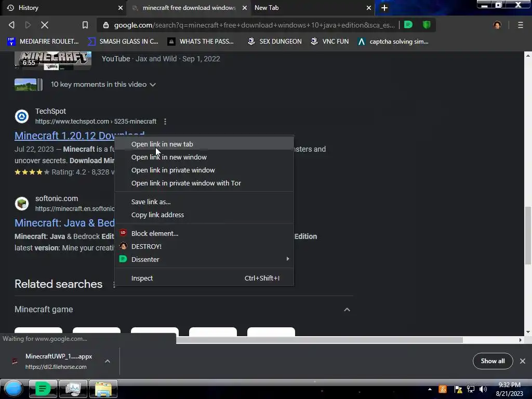
Task: Select DESTROY! in context menu
Action: pyautogui.click(x=204, y=246)
